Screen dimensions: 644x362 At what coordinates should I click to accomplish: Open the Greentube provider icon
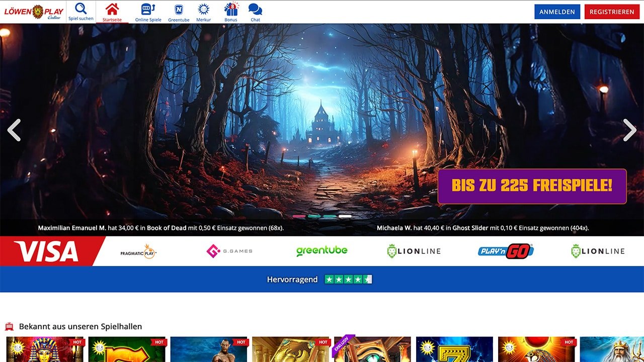click(x=179, y=9)
